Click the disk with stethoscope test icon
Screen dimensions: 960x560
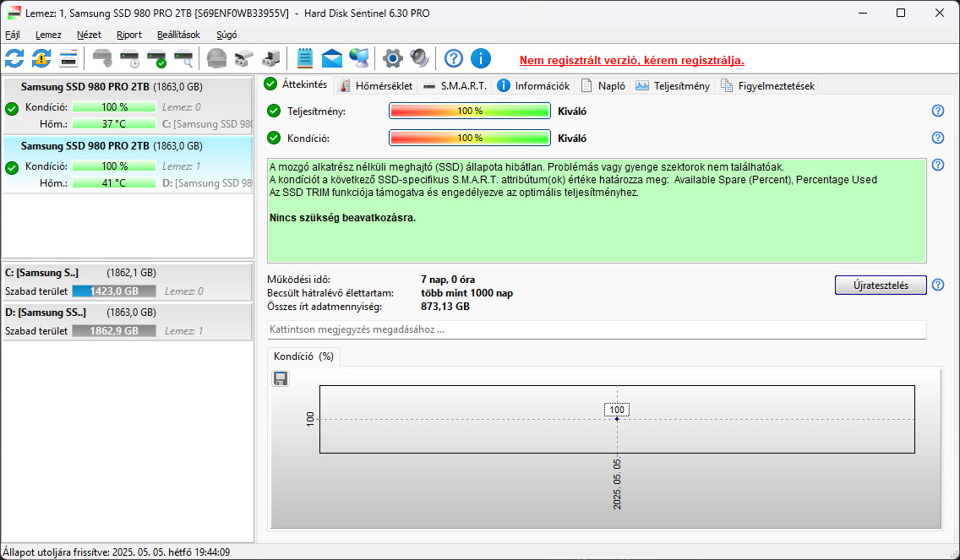(x=103, y=58)
